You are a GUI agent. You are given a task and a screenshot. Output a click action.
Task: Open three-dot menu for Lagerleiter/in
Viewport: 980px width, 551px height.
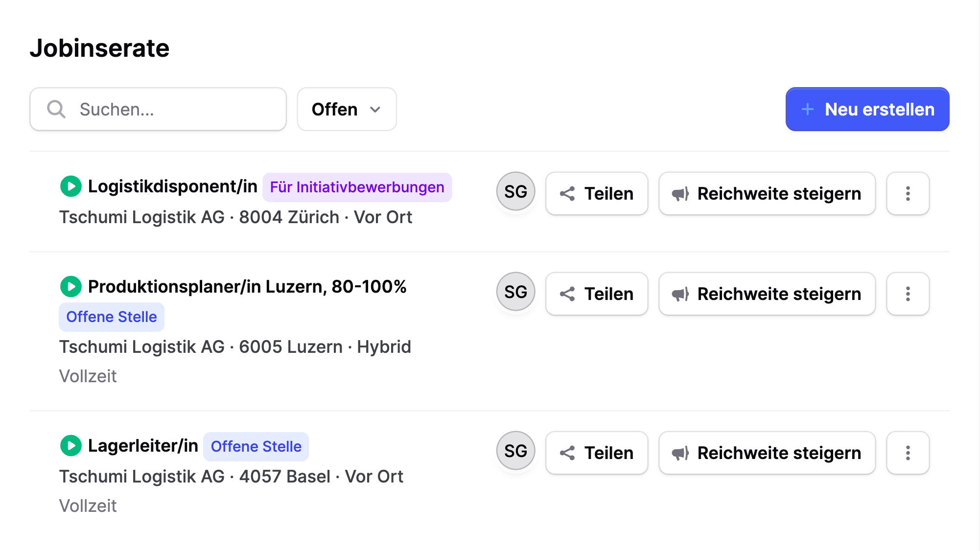click(908, 453)
